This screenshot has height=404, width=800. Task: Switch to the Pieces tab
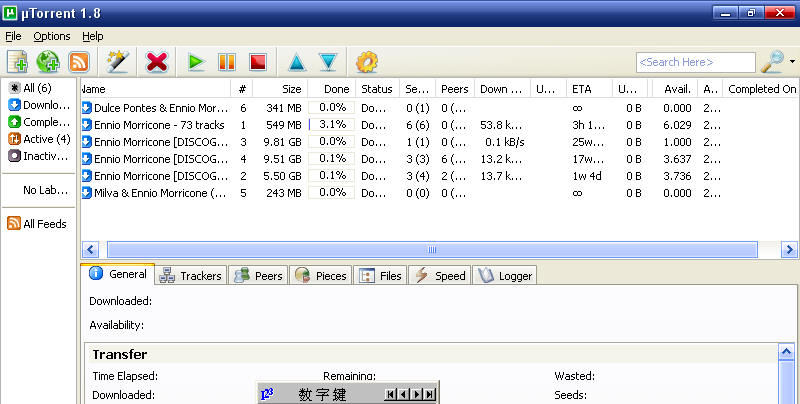(320, 276)
